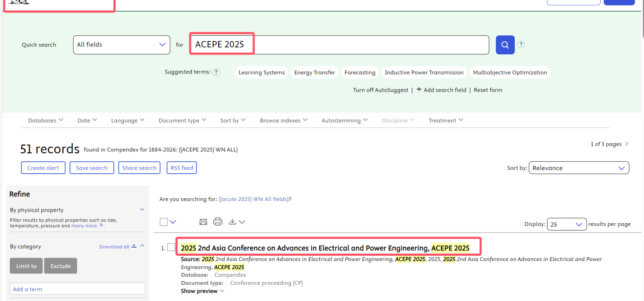The image size is (644, 301).
Task: Add a search field
Action: pyautogui.click(x=441, y=90)
